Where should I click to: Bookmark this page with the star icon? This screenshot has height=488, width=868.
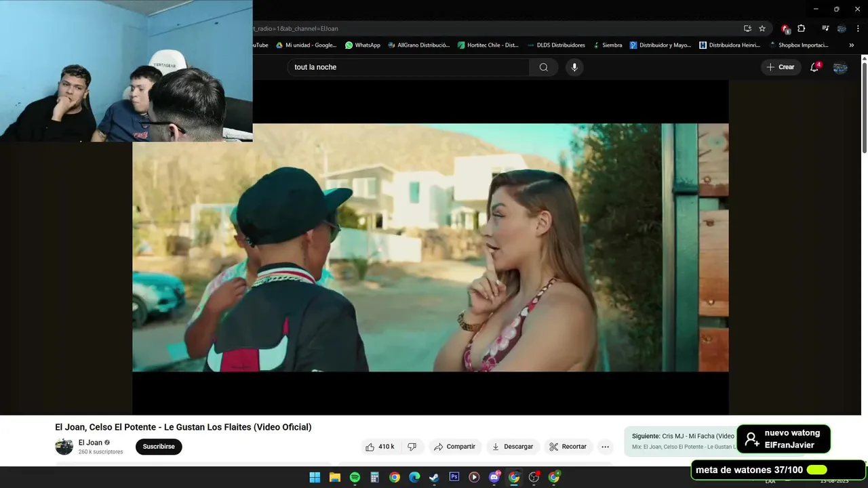(x=762, y=28)
